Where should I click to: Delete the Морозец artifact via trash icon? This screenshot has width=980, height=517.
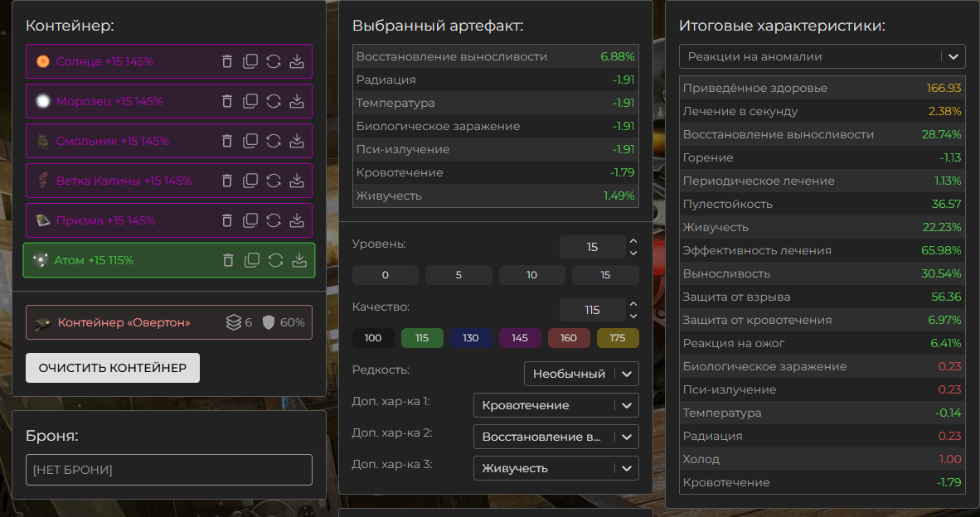point(227,101)
